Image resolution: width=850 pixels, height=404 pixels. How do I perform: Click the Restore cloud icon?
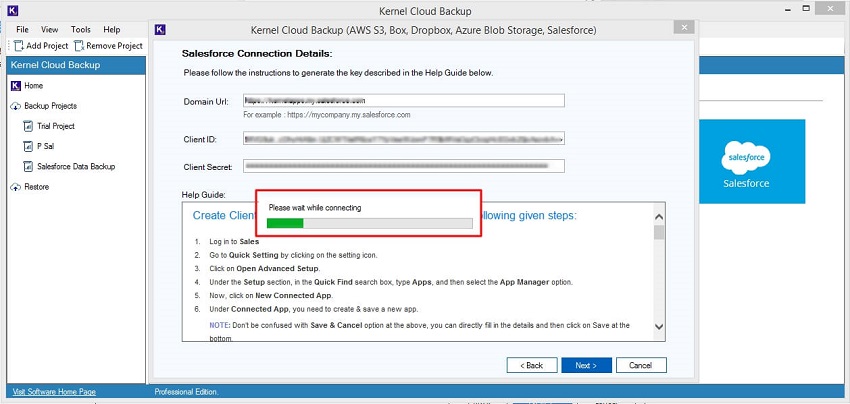pos(16,187)
